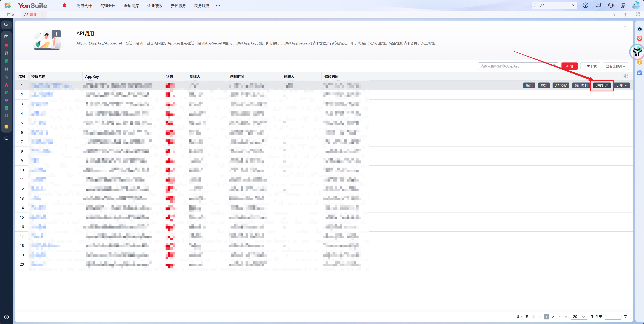Viewport: 644px width, 324px height.
Task: Open the help question mark icon
Action: pyautogui.click(x=585, y=5)
